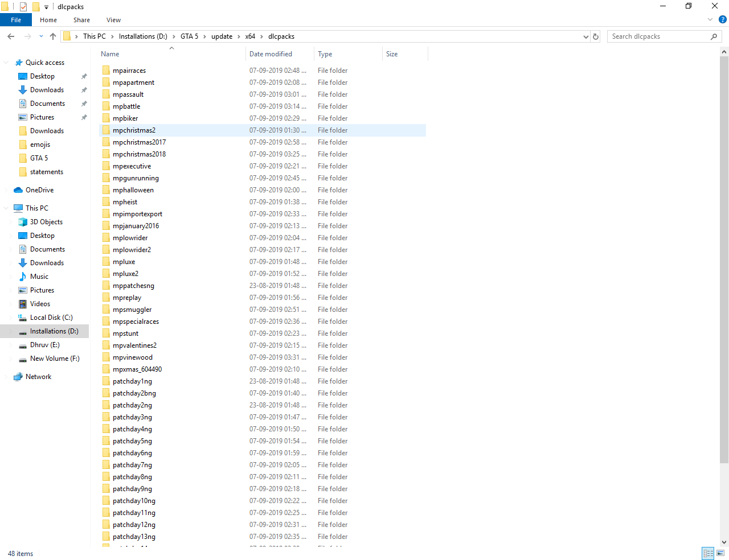Image resolution: width=729 pixels, height=560 pixels.
Task: Switch to large thumbnails view in status bar
Action: (x=720, y=553)
